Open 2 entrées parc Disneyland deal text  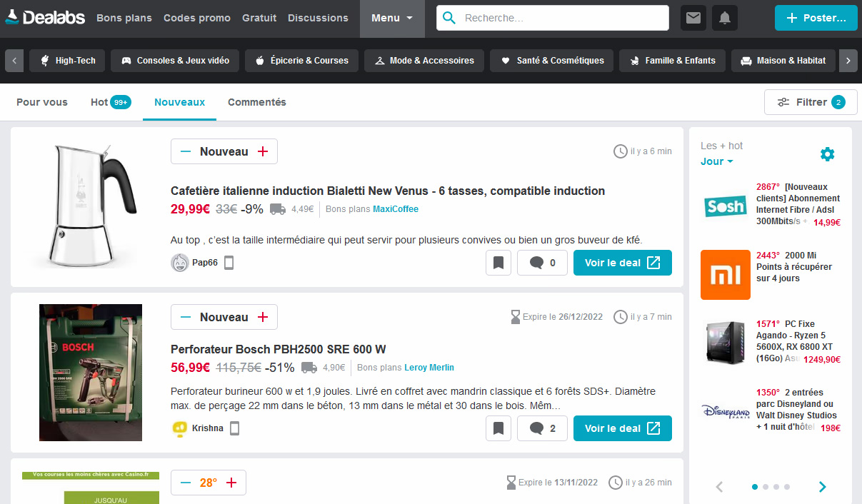click(797, 410)
